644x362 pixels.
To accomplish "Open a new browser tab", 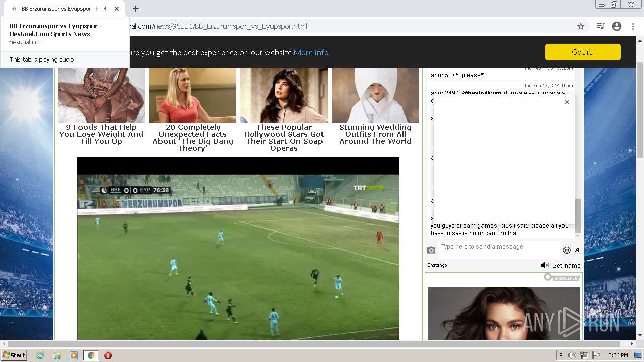I will tap(136, 9).
